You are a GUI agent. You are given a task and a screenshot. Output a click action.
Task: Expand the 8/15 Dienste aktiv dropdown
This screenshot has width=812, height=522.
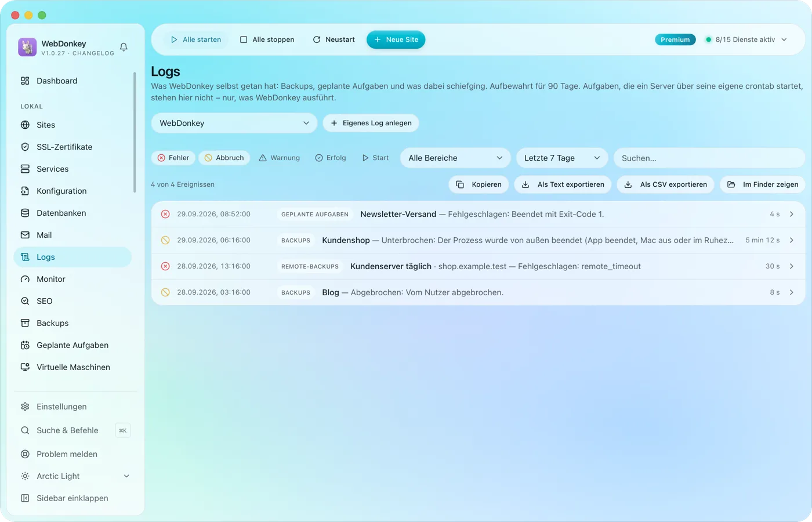(746, 39)
